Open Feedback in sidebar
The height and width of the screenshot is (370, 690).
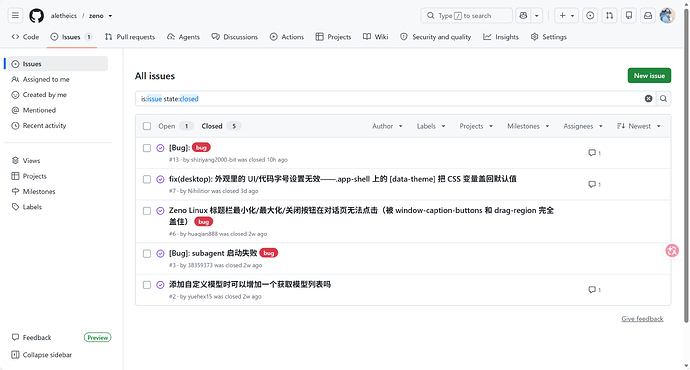32,337
